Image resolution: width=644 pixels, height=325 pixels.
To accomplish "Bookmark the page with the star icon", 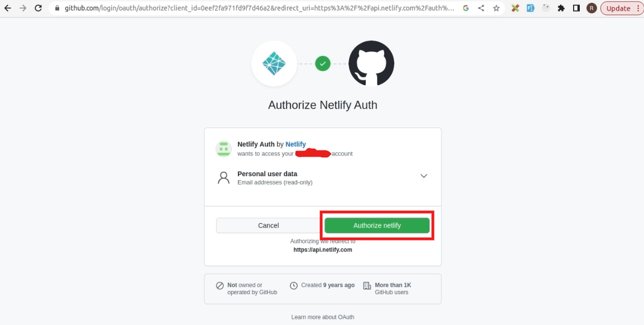I will 496,8.
